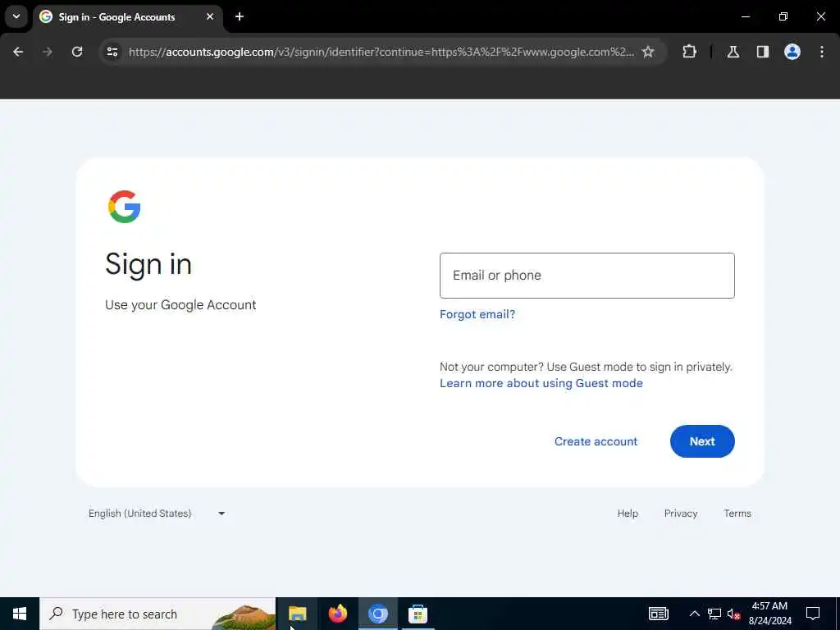Screen dimensions: 840x630
Task: Open the News and interests taskbar icon
Action: pyautogui.click(x=659, y=614)
